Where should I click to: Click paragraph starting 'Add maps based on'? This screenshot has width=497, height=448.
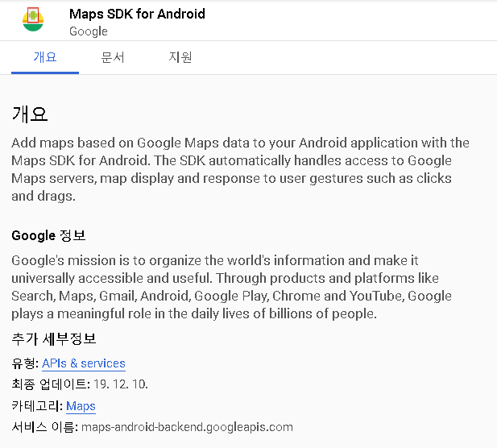[240, 169]
